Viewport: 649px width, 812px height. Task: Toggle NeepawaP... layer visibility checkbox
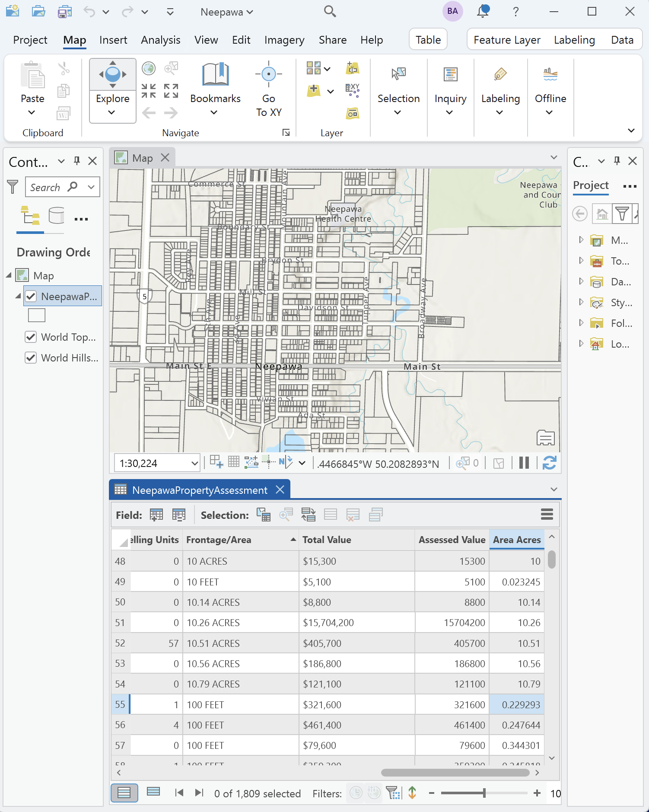coord(31,296)
